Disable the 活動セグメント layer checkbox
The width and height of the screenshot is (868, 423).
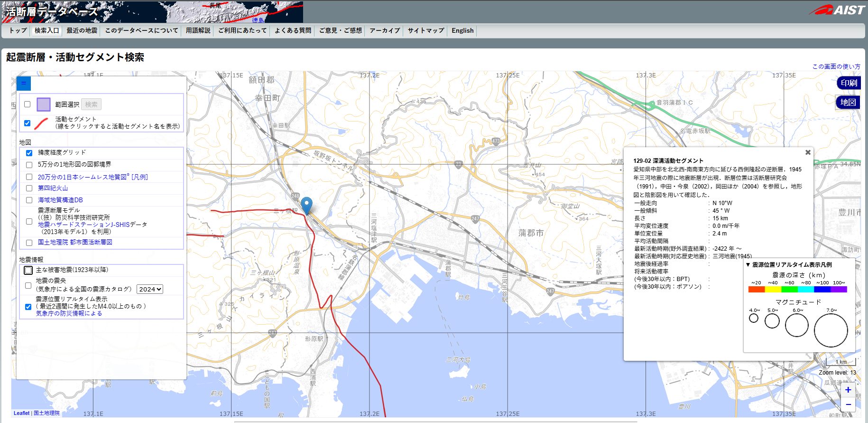tap(28, 123)
